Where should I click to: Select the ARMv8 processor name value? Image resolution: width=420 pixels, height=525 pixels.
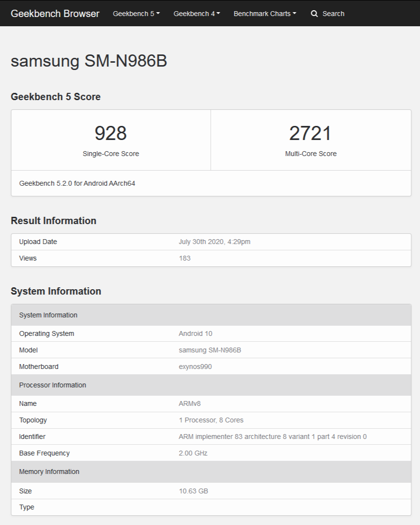[189, 403]
